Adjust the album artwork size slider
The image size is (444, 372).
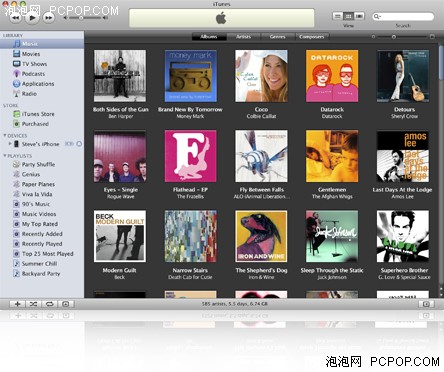[394, 37]
